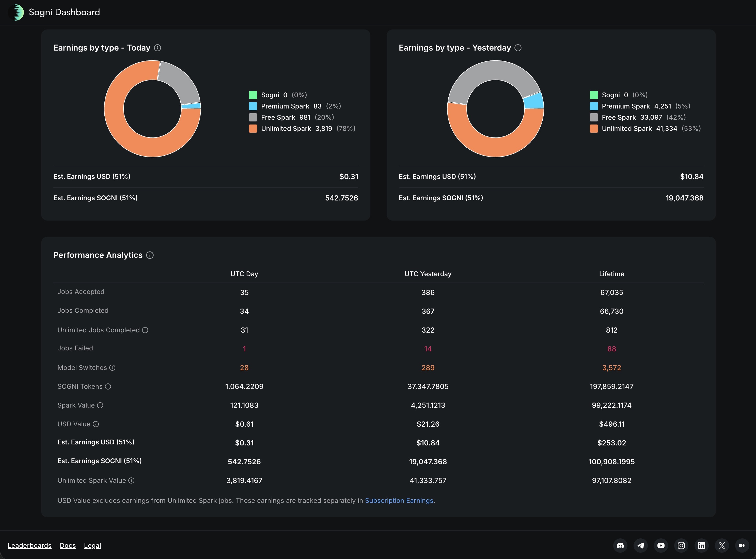Viewport: 756px width, 559px height.
Task: Click Jobs Completed lifetime value 66,730
Action: pyautogui.click(x=611, y=311)
